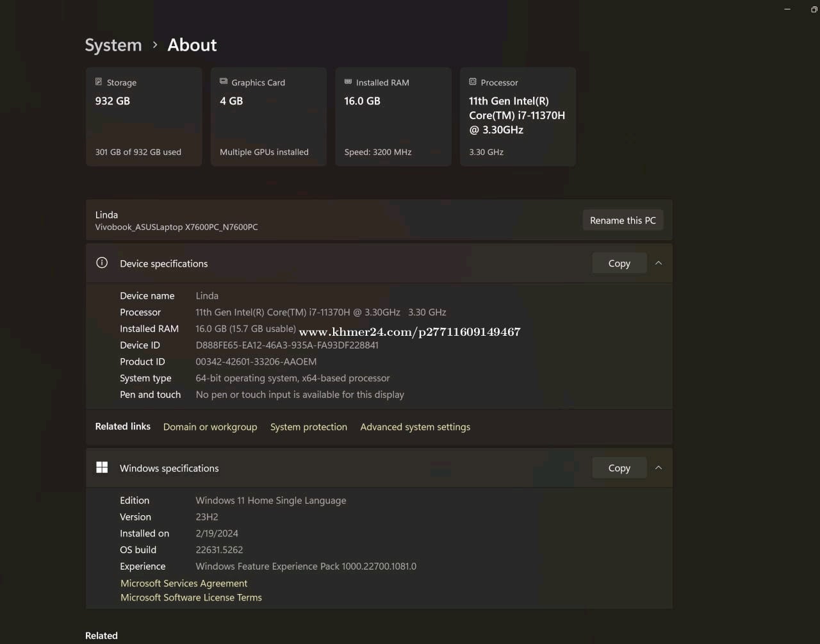Click the minimize window icon
Image resolution: width=820 pixels, height=644 pixels.
point(787,9)
